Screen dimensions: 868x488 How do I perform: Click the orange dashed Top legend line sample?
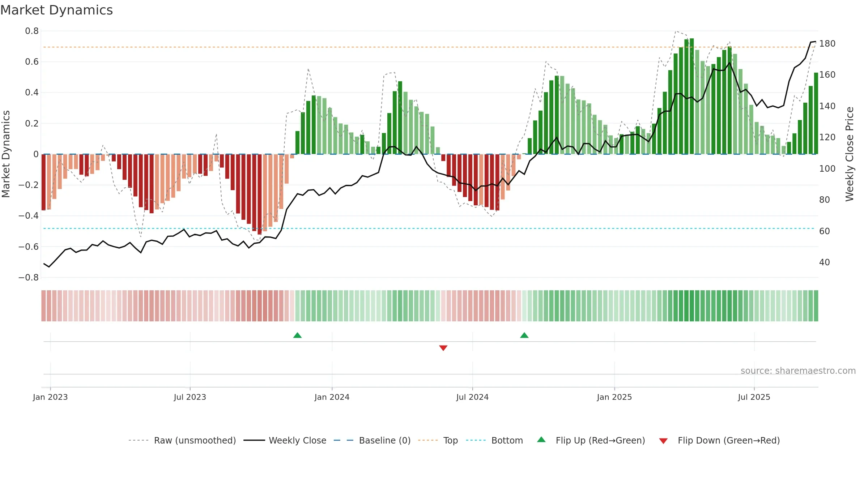coord(428,440)
